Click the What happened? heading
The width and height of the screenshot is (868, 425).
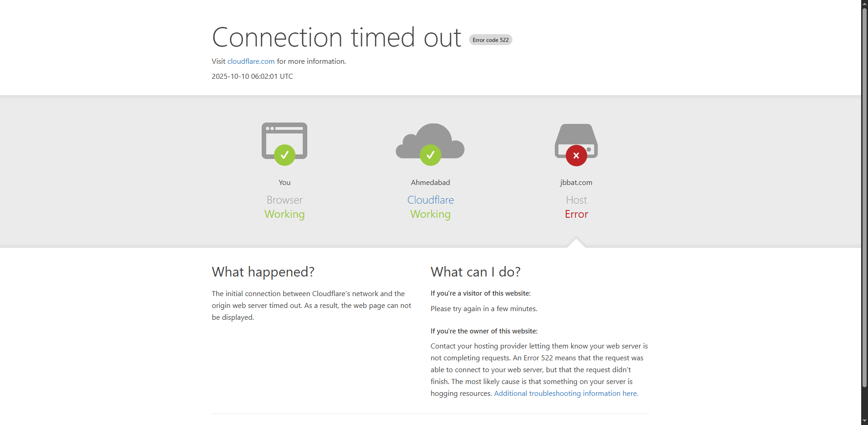263,272
